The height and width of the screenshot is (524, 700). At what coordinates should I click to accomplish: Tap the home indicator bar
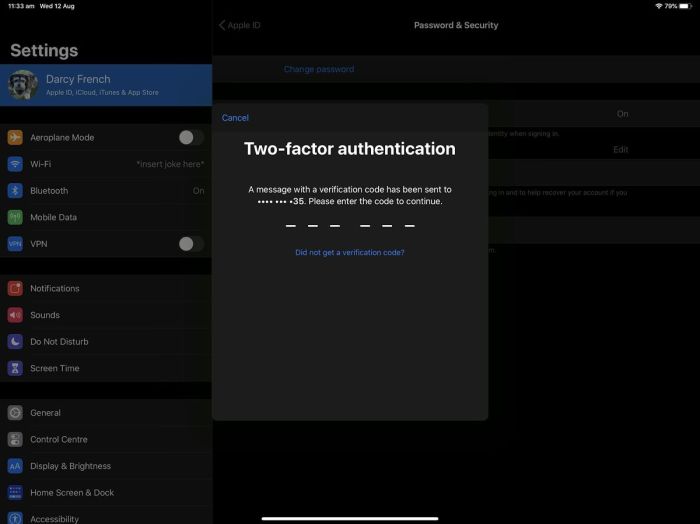pos(350,519)
